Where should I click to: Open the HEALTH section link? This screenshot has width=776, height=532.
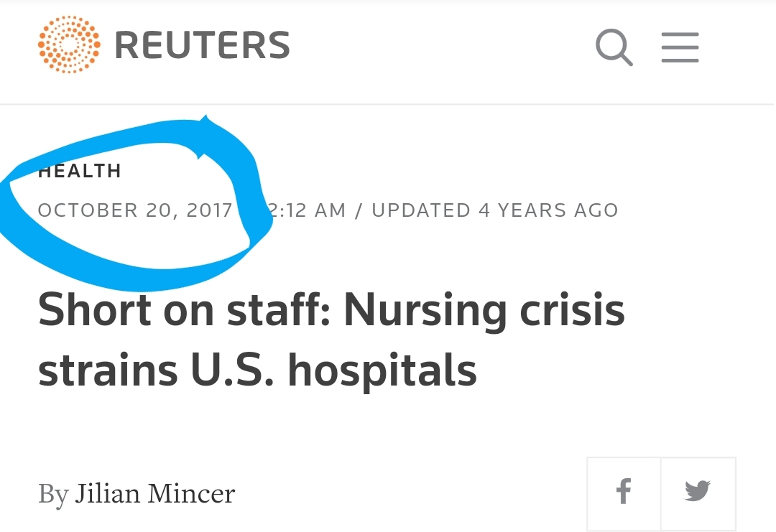click(80, 171)
